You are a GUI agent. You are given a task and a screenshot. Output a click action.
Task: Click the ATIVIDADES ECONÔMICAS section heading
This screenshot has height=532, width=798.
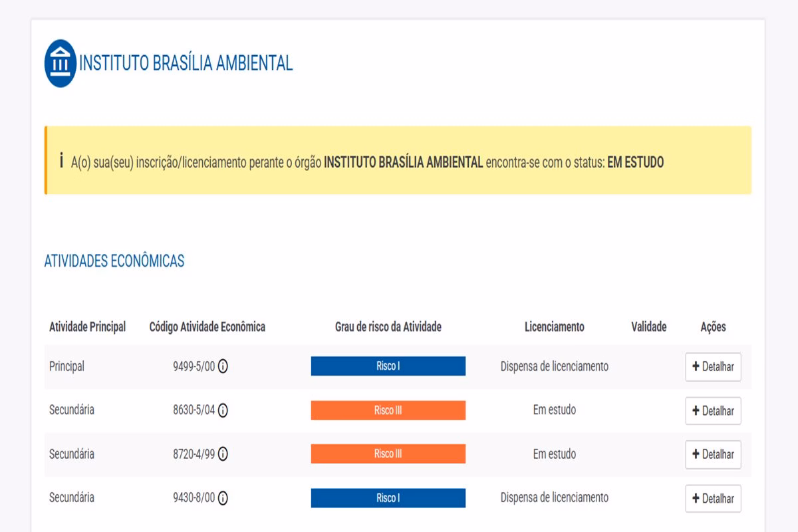tap(114, 261)
